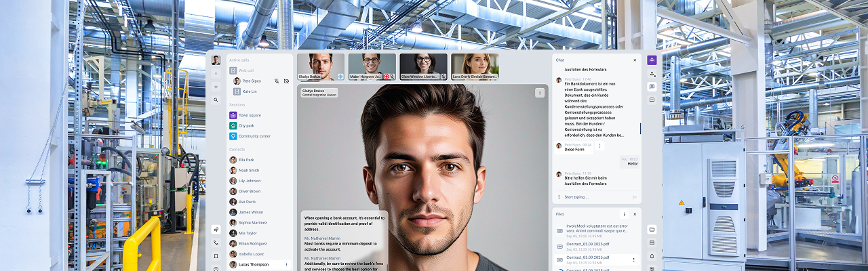Open the phone calls icon in sidebar

[216, 243]
